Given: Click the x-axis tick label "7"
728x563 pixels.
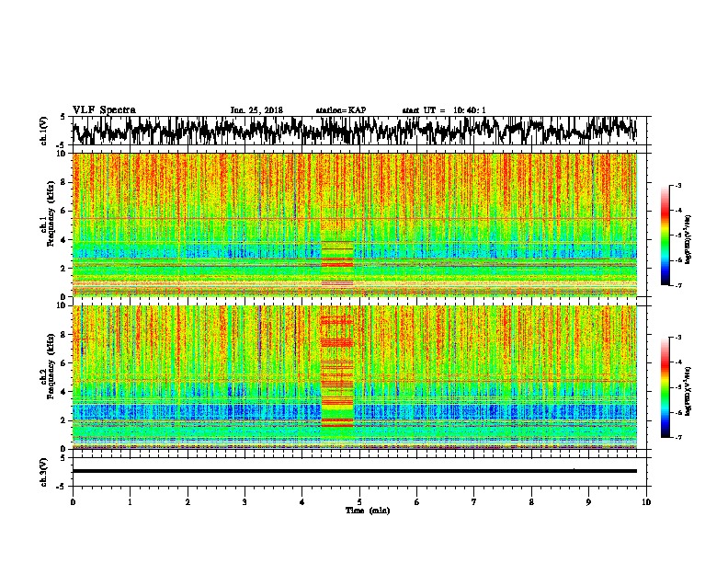Looking at the screenshot, I should point(473,502).
